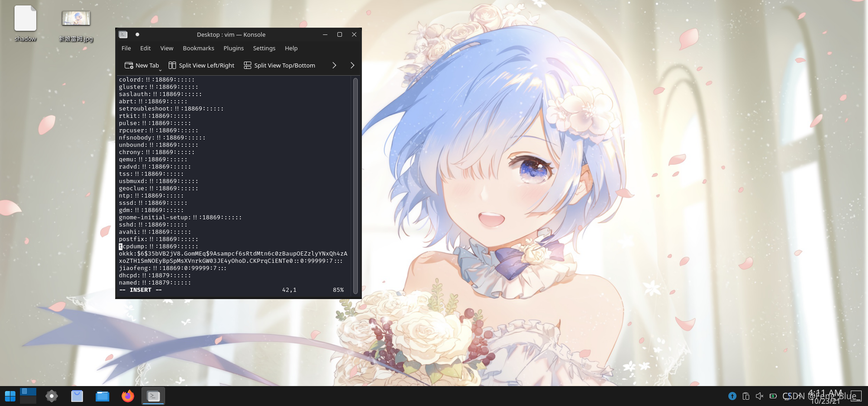Open the Help menu in Konsole
The height and width of the screenshot is (406, 868).
click(x=291, y=48)
